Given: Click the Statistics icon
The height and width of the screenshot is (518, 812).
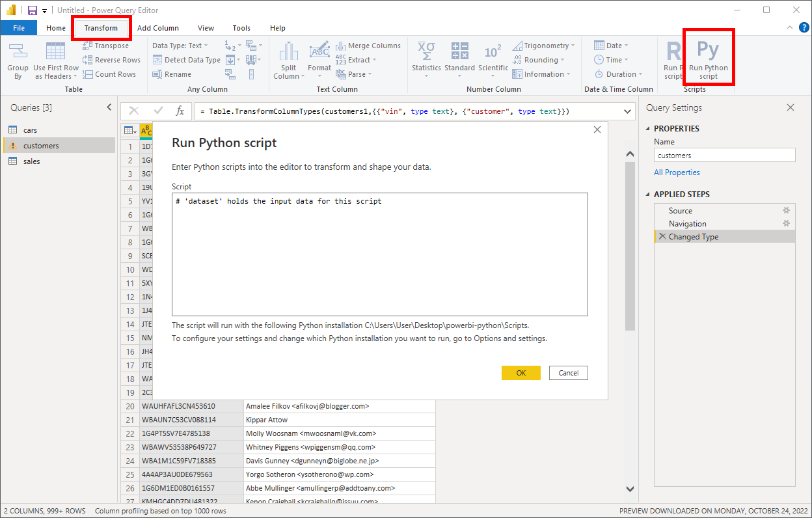Looking at the screenshot, I should coord(426,59).
